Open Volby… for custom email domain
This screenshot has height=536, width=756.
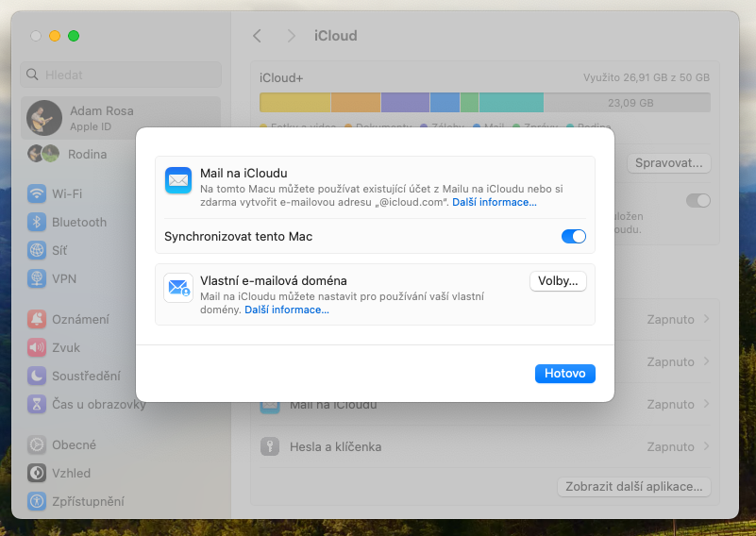pos(558,281)
